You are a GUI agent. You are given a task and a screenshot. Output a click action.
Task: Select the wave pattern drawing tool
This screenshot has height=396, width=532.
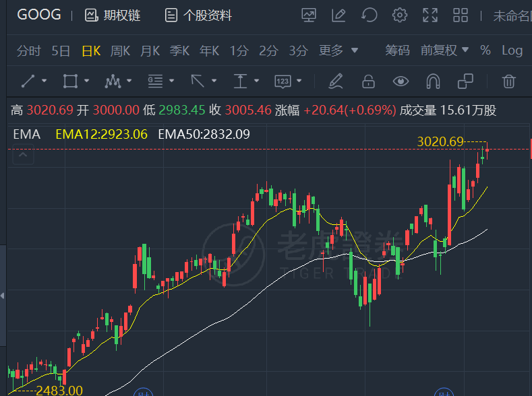[x=113, y=81]
